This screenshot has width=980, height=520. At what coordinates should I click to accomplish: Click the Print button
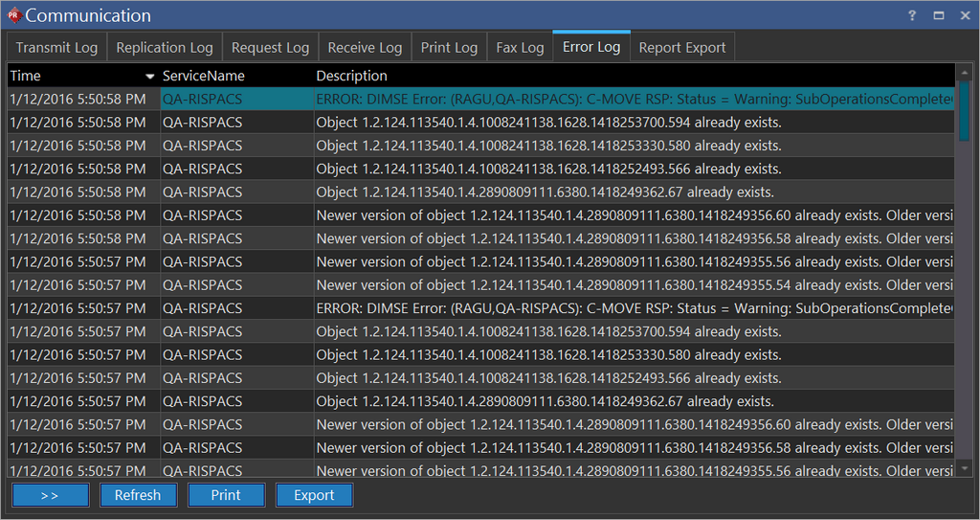[226, 495]
